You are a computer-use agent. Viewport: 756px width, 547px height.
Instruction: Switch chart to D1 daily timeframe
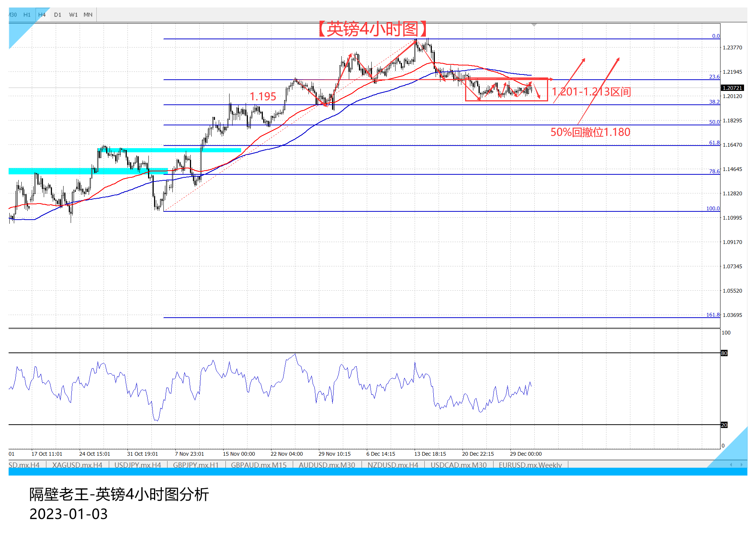[58, 15]
